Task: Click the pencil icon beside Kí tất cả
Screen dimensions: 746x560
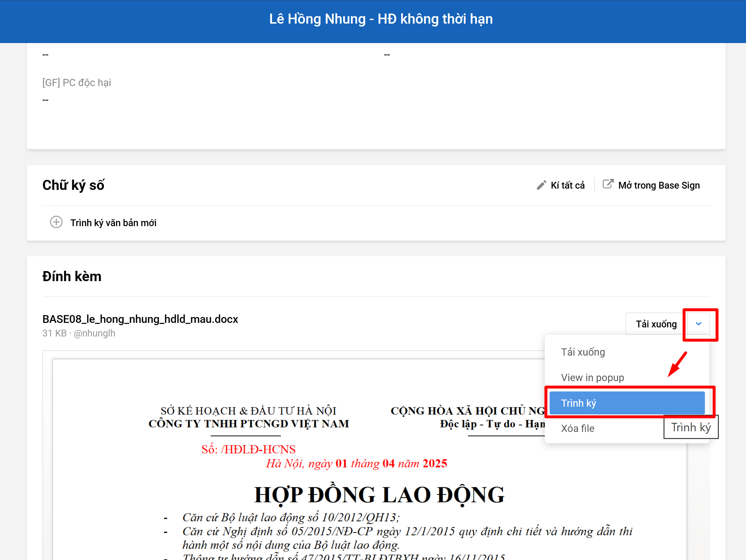Action: [541, 185]
